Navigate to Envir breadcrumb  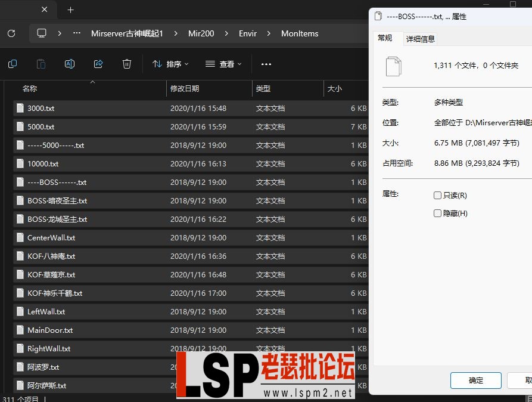248,33
